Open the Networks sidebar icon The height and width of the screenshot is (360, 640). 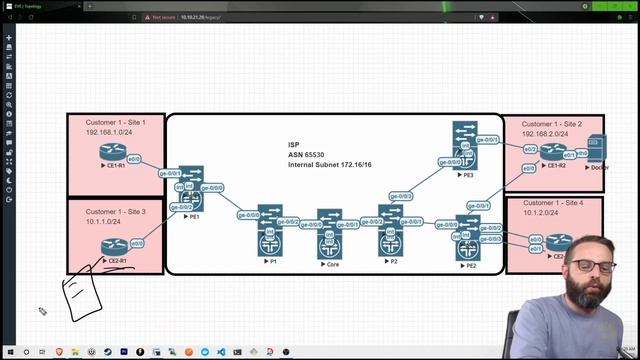pos(9,57)
